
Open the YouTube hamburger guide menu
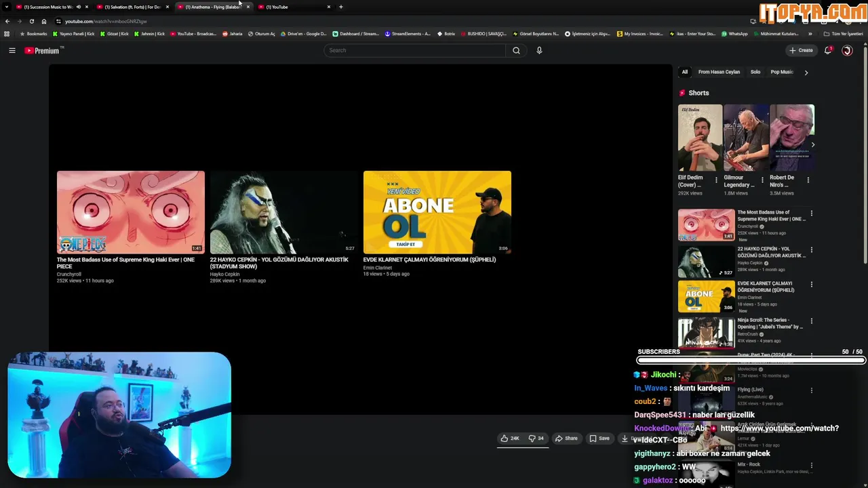click(12, 50)
